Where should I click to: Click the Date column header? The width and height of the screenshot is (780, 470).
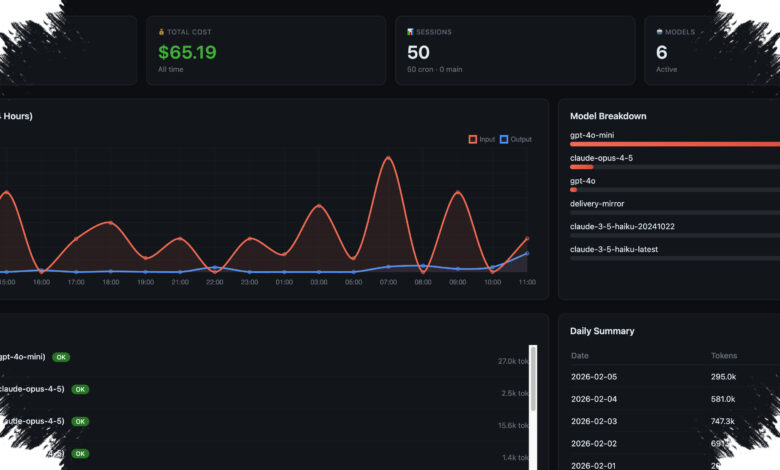click(x=580, y=356)
